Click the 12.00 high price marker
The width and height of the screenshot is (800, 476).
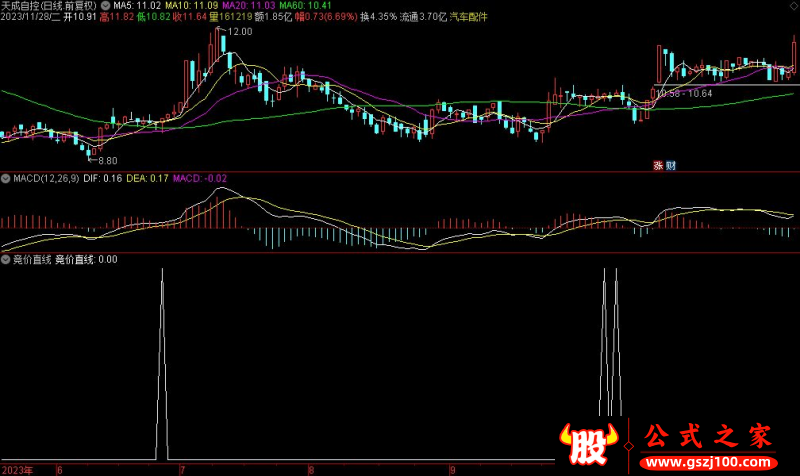click(239, 32)
